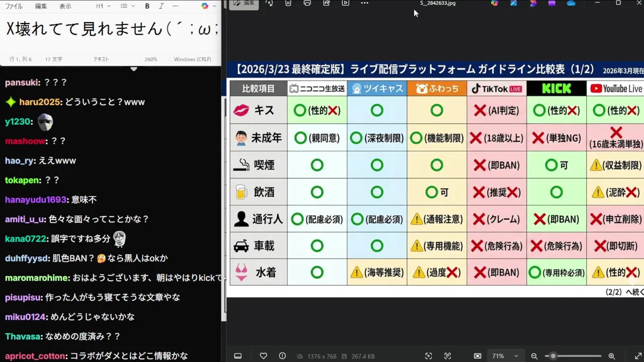The image size is (644, 362).
Task: Open the 編集 menu in Notepad
Action: pyautogui.click(x=41, y=6)
